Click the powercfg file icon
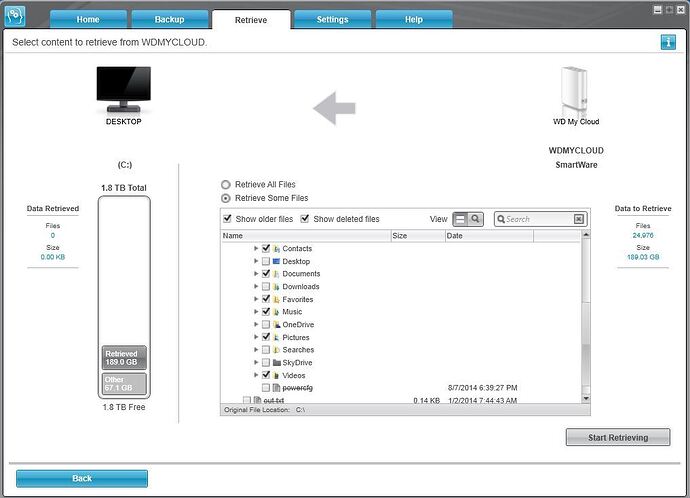Screen dimensions: 690x498 [276, 388]
